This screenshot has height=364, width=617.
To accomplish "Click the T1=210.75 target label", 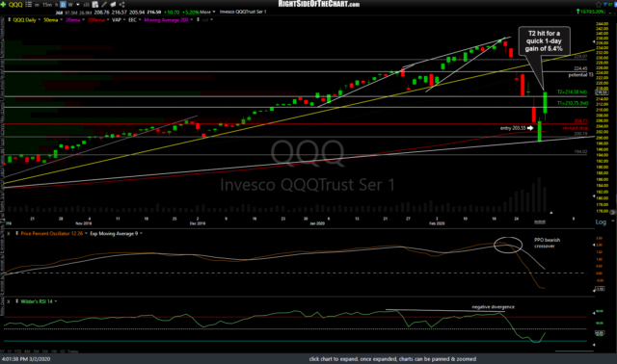I will (x=573, y=103).
